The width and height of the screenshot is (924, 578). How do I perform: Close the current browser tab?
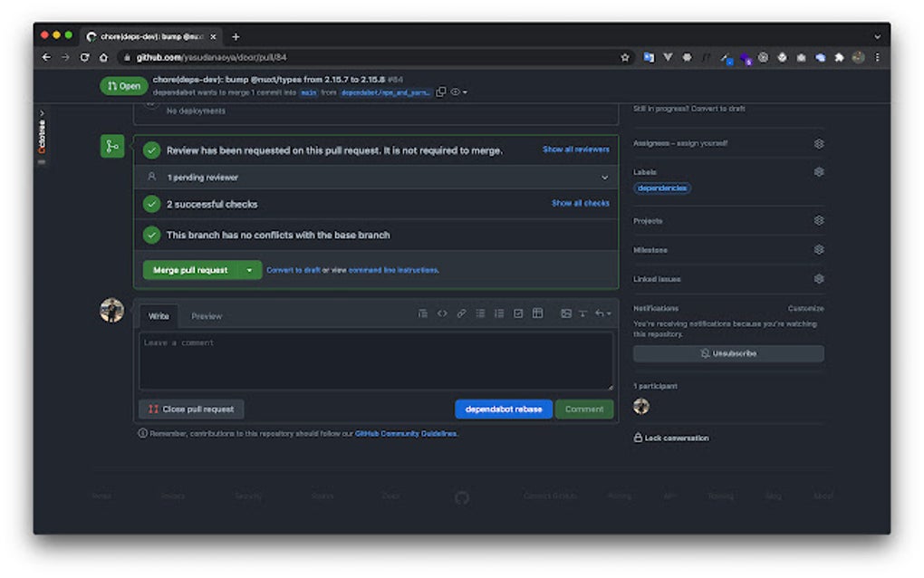click(213, 36)
